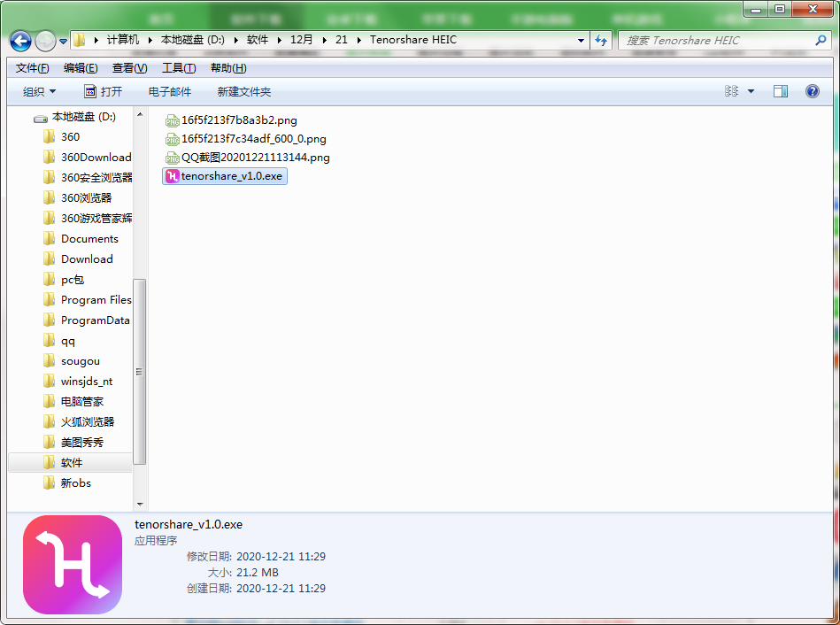The height and width of the screenshot is (625, 840).
Task: Select file 16f5f213f7b8a3b2.png
Action: [231, 120]
